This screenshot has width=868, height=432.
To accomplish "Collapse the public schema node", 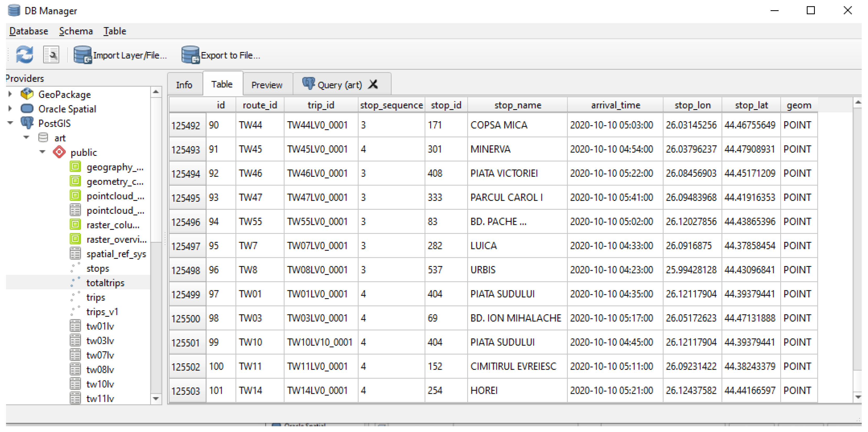I will [x=42, y=152].
